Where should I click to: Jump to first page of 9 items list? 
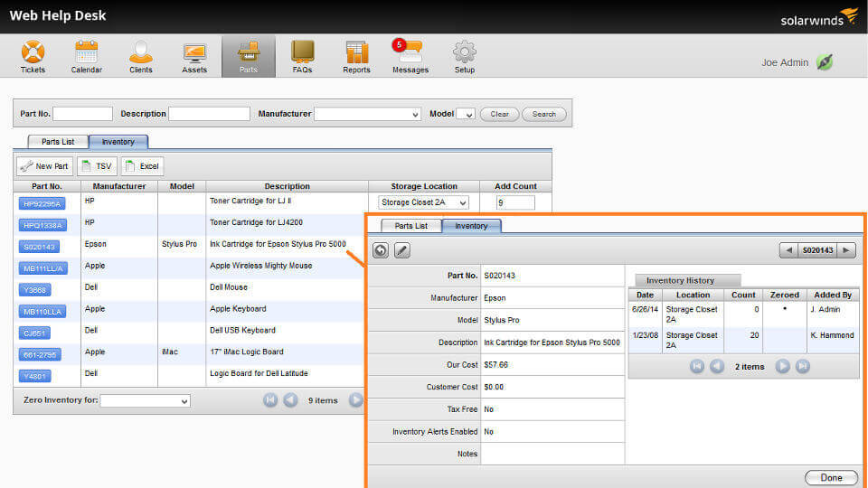(270, 400)
